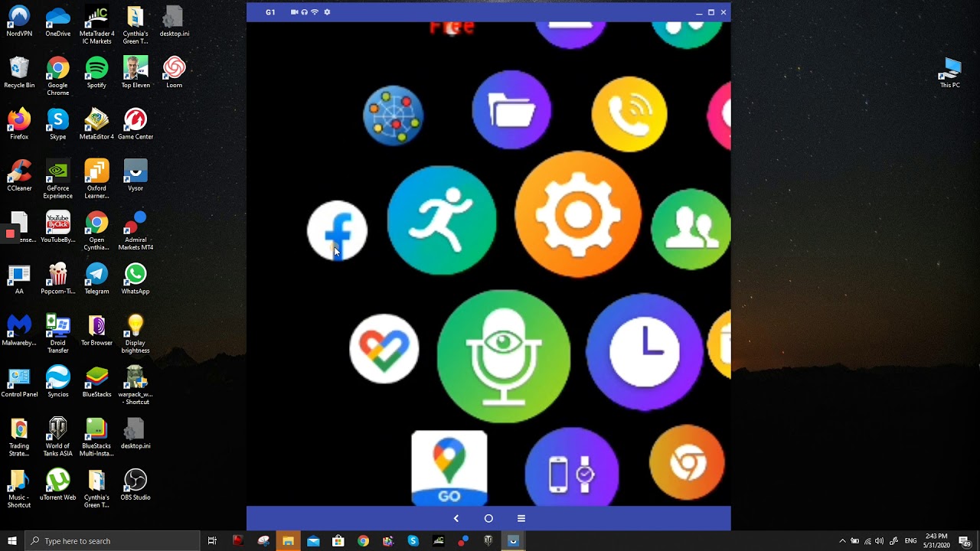Screen dimensions: 980x551
Task: Select the Game Center desktop shortcut
Action: [136, 125]
